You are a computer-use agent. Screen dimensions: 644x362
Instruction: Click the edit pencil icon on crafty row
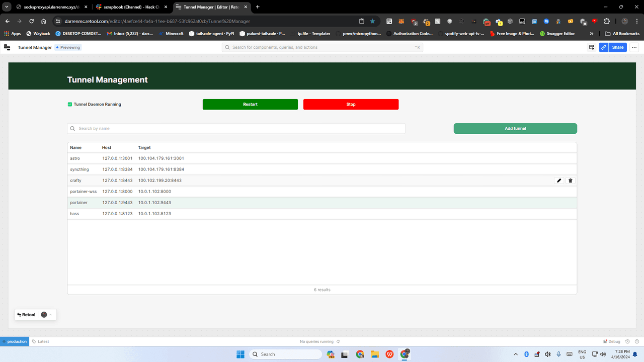(559, 180)
